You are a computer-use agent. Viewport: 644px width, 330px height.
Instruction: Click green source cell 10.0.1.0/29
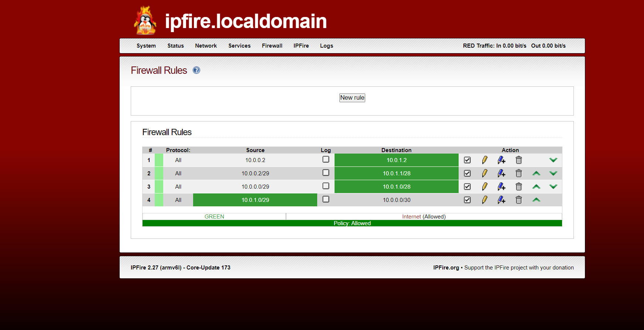click(255, 200)
